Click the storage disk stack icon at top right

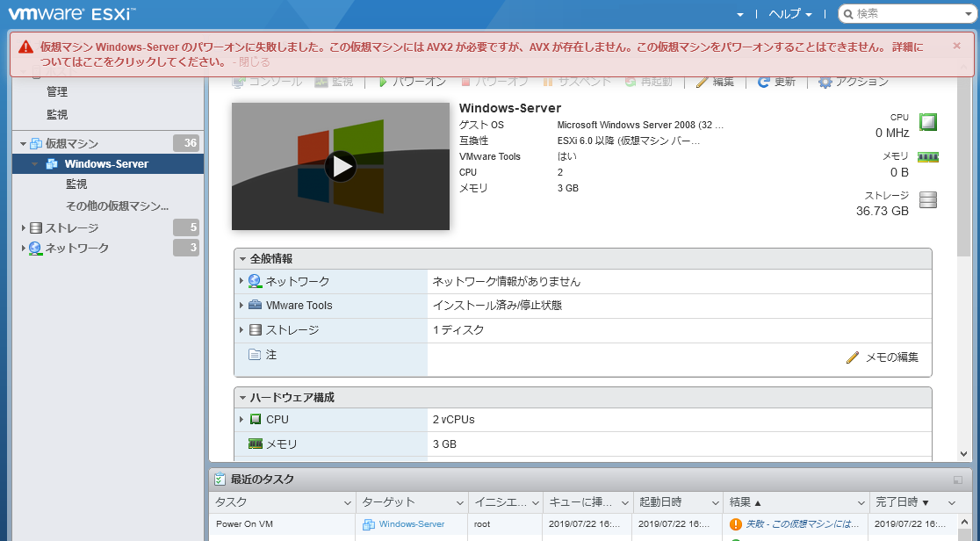928,200
